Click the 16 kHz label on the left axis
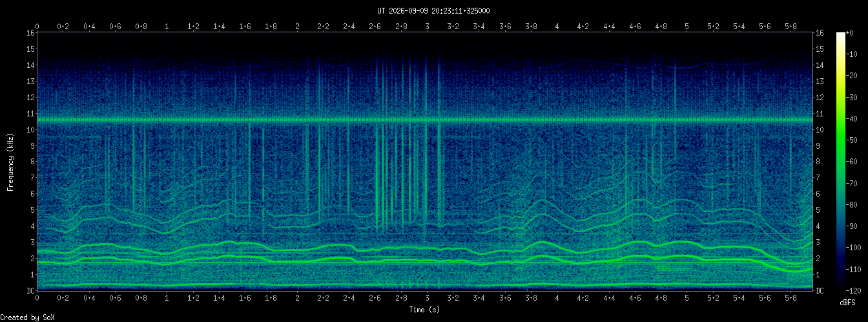The width and height of the screenshot is (868, 322). coord(30,32)
